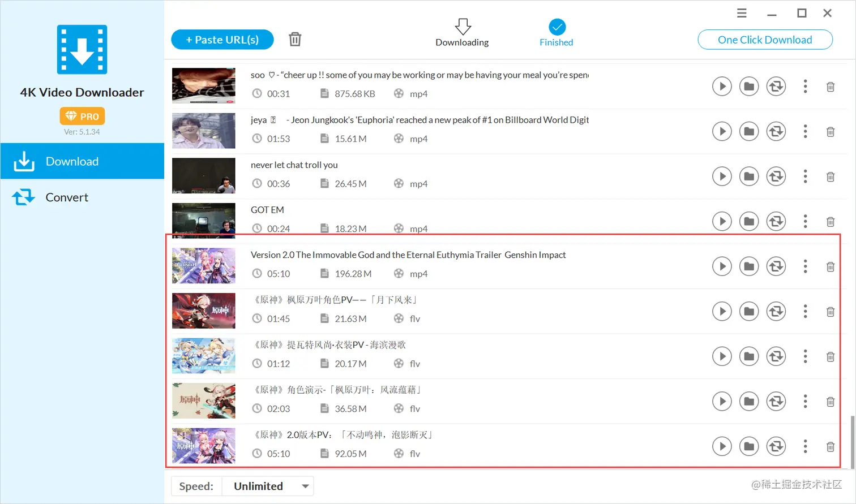Open folder for the 'cheer up' video
The image size is (856, 504).
point(749,87)
